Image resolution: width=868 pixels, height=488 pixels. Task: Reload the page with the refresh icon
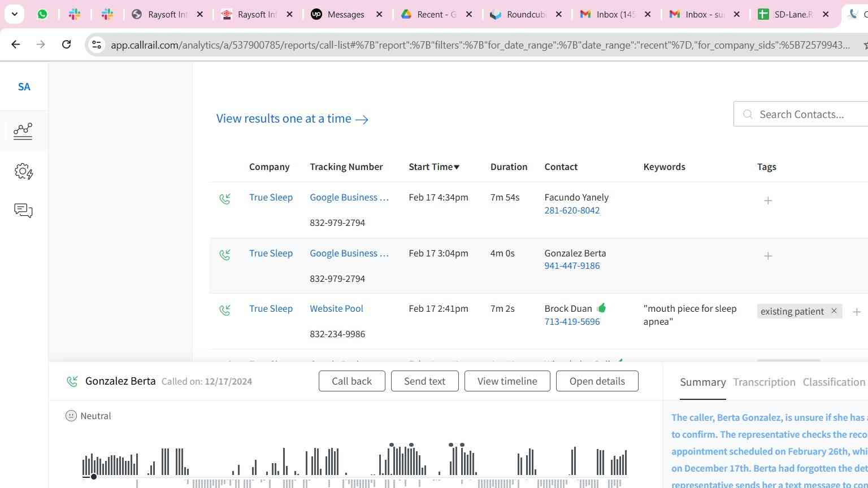coord(66,44)
